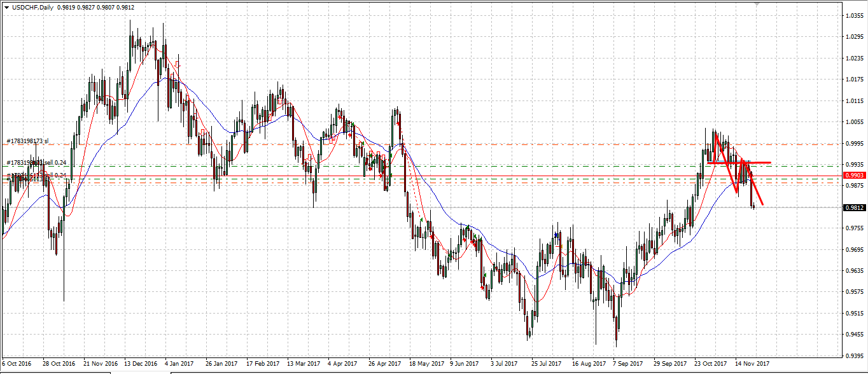This screenshot has width=868, height=374.
Task: Click the chart shift triangle marker at top
Action: click(x=757, y=3)
